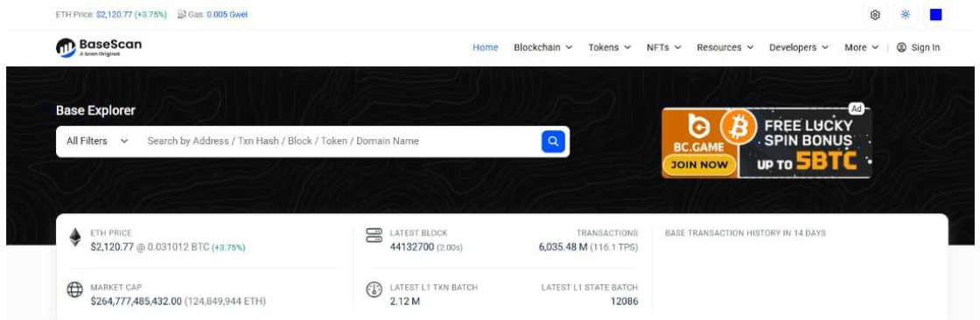Expand the NFTs menu
This screenshot has height=320, width=980.
[664, 47]
